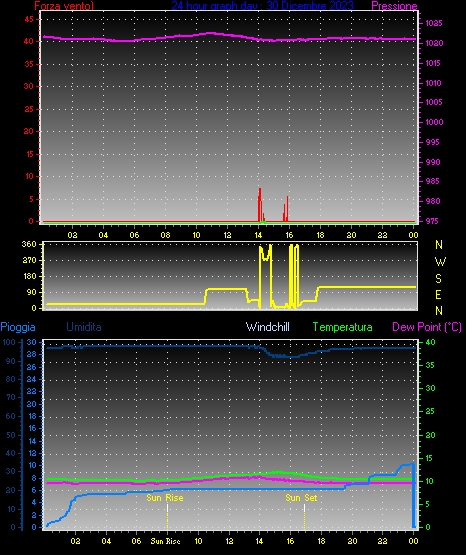The image size is (466, 555).
Task: Click the tallest red wind spike near 14
Action: 260,205
